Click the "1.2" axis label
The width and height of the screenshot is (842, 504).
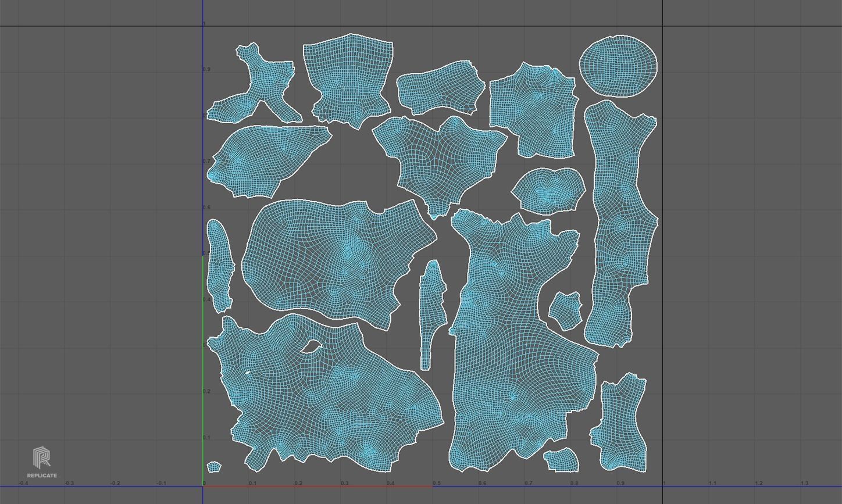pos(758,483)
